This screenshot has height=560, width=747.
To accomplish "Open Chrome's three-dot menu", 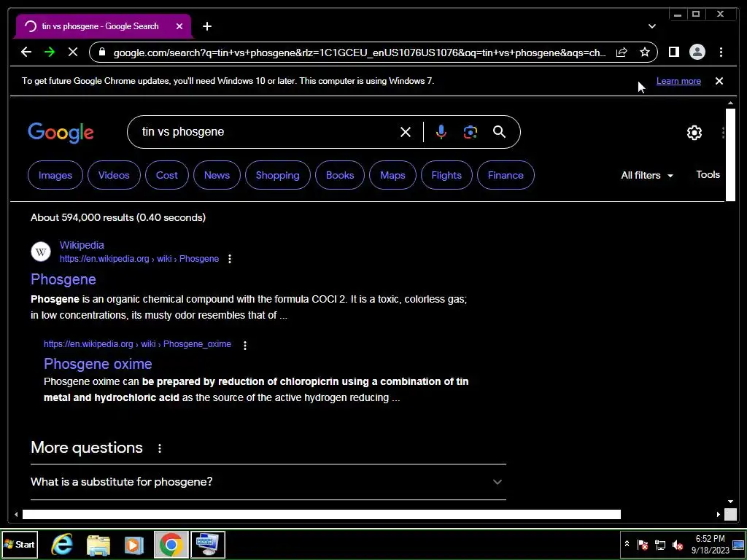I will point(721,52).
